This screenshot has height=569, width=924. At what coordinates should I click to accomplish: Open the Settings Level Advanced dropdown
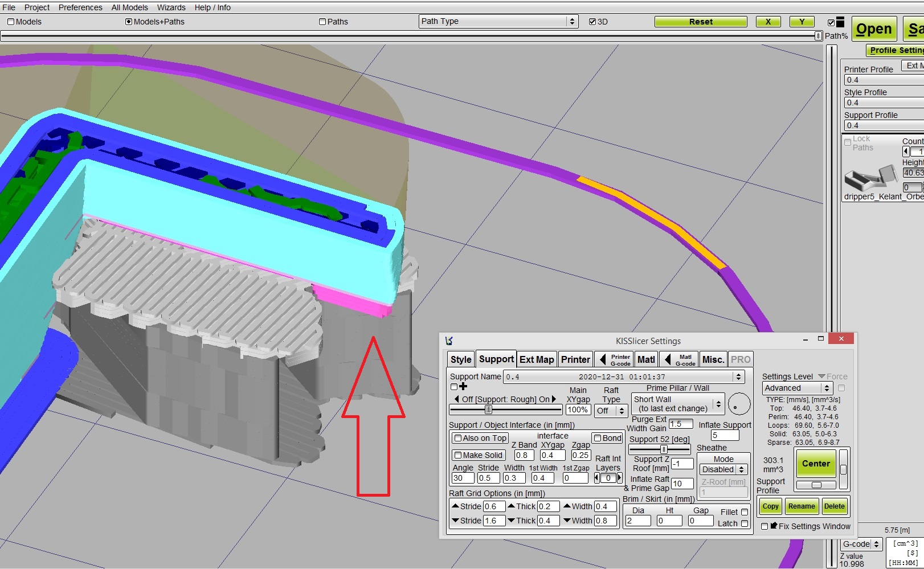(x=797, y=388)
